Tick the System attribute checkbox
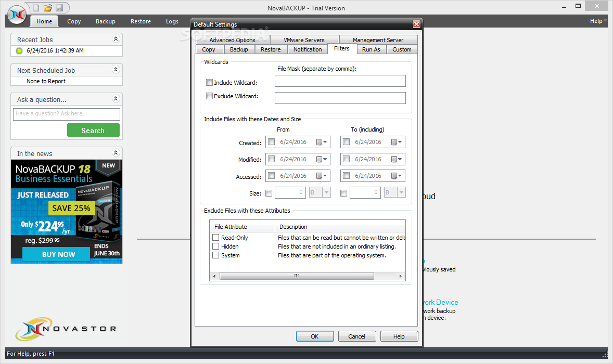The image size is (613, 364). [215, 255]
